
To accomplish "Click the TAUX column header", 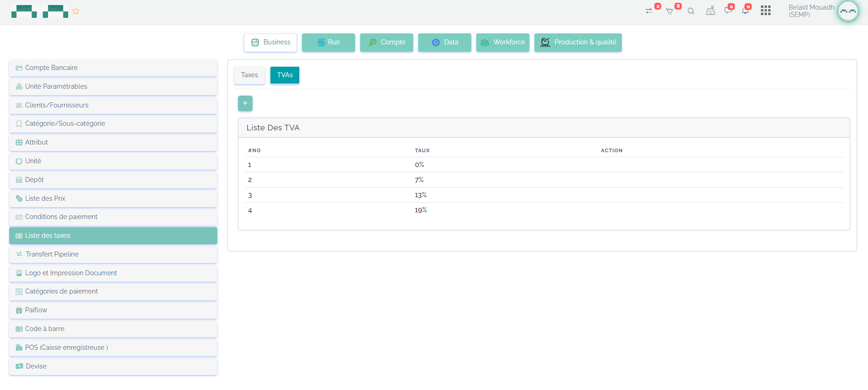I will (422, 150).
